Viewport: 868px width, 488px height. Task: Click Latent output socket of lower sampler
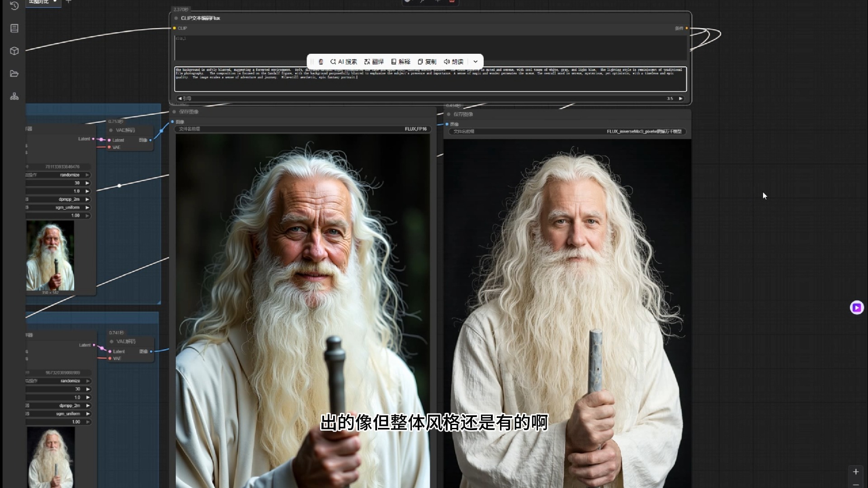click(94, 345)
